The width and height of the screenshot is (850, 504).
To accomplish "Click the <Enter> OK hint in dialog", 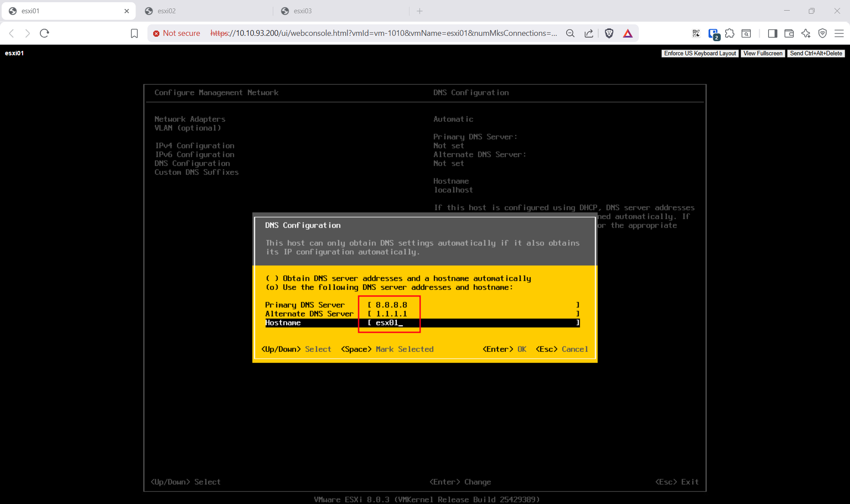I will 504,349.
